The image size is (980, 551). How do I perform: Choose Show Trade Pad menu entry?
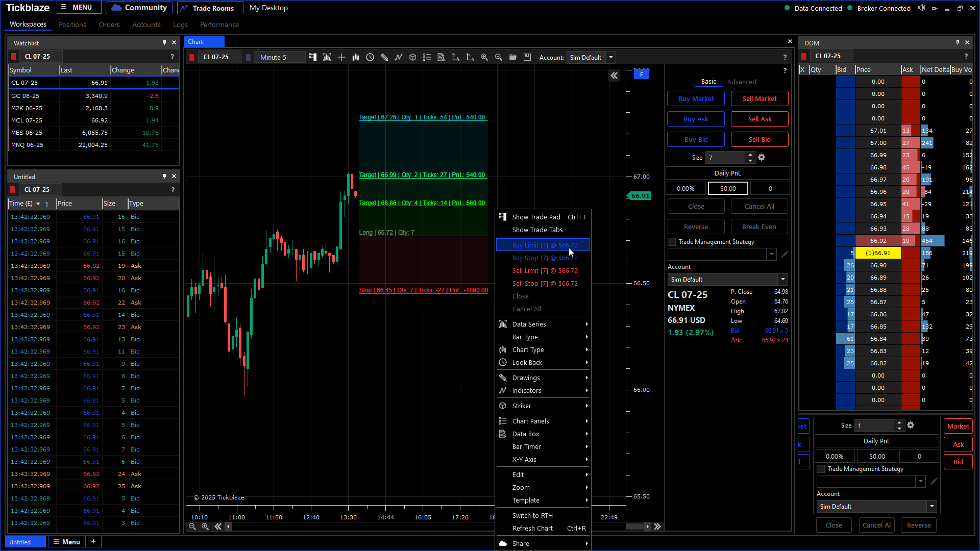[543, 217]
